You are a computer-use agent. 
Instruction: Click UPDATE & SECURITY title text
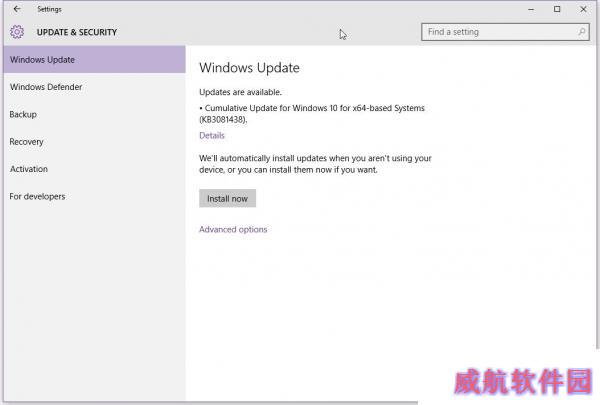pos(77,32)
